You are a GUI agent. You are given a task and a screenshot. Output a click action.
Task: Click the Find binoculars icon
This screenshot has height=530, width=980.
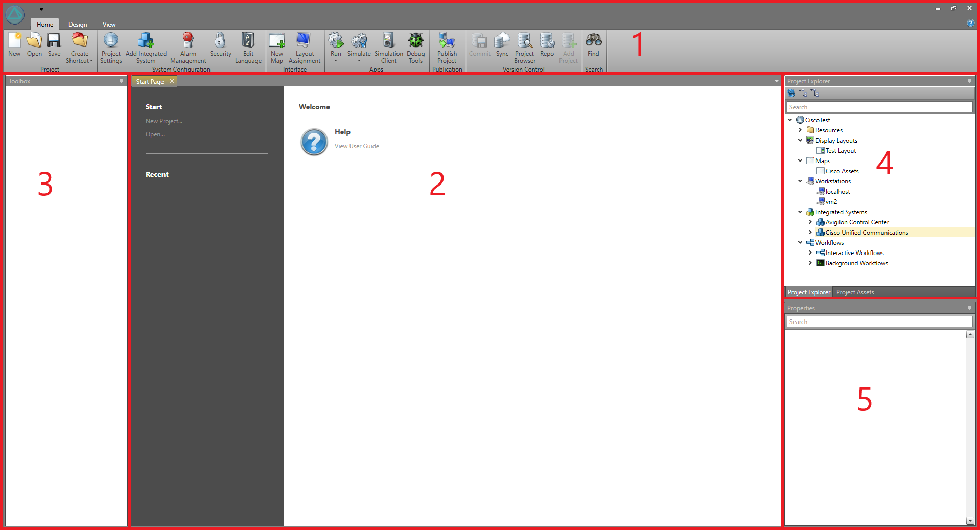click(593, 41)
